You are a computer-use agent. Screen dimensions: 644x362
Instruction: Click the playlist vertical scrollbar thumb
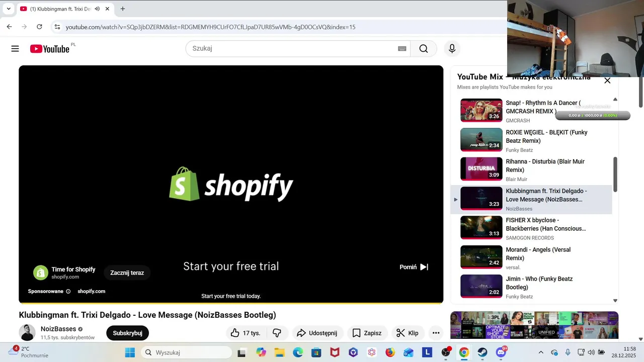pyautogui.click(x=615, y=174)
